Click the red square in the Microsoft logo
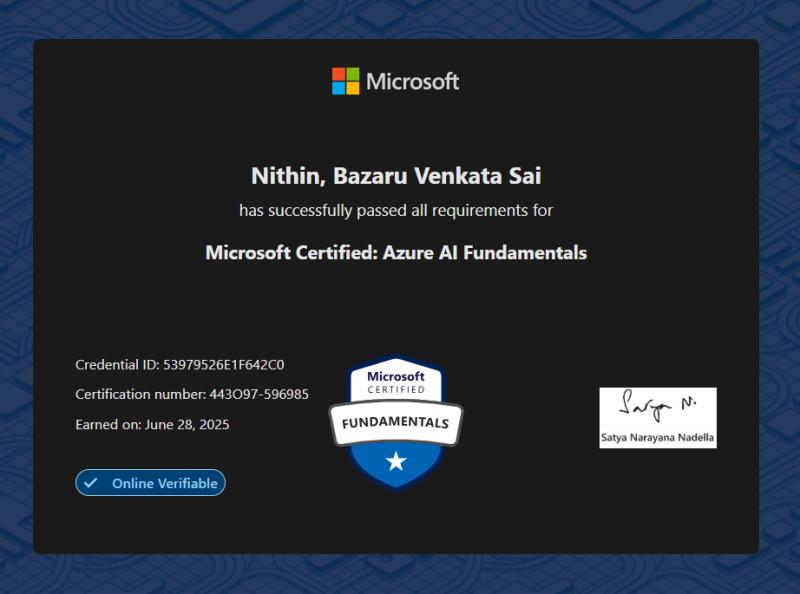This screenshot has height=594, width=800. (338, 73)
